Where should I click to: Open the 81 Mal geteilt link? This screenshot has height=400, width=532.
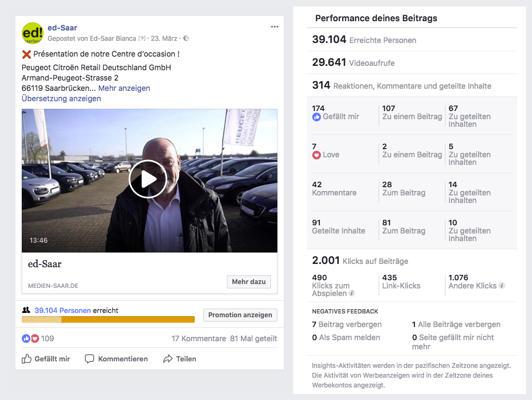coord(253,339)
